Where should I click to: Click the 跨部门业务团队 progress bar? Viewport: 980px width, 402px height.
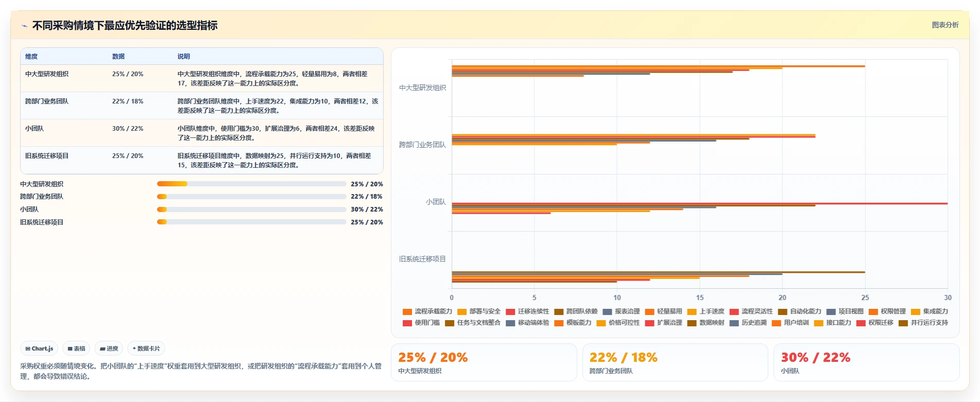251,197
